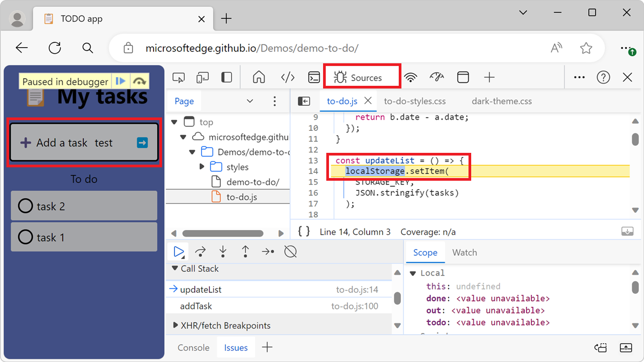This screenshot has height=362, width=644.
Task: Collapse the top frame in Page tree
Action: pos(174,122)
